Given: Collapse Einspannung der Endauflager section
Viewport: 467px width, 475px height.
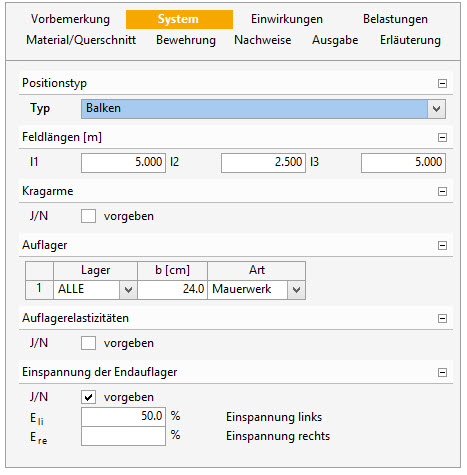Looking at the screenshot, I should click(442, 372).
